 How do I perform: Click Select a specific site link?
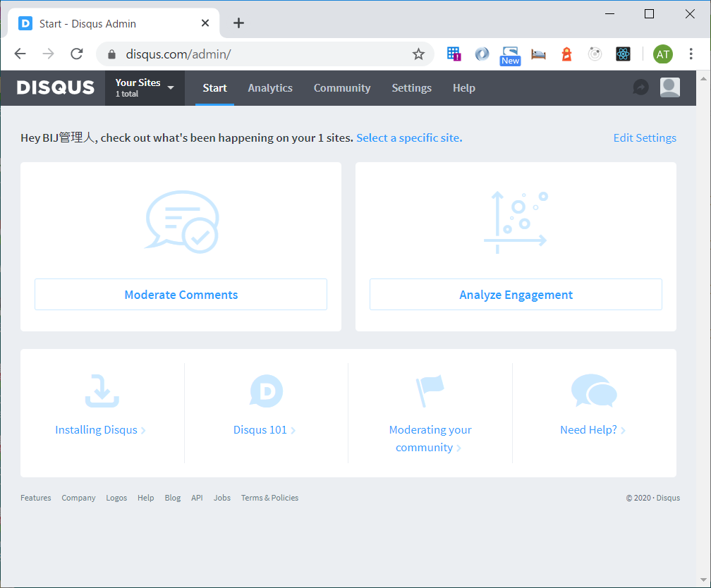coord(409,137)
